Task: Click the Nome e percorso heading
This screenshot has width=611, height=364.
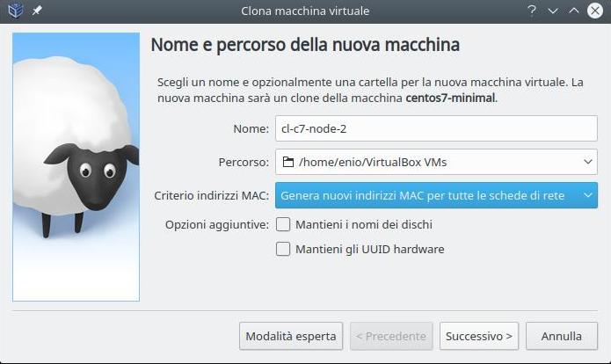Action: (305, 45)
